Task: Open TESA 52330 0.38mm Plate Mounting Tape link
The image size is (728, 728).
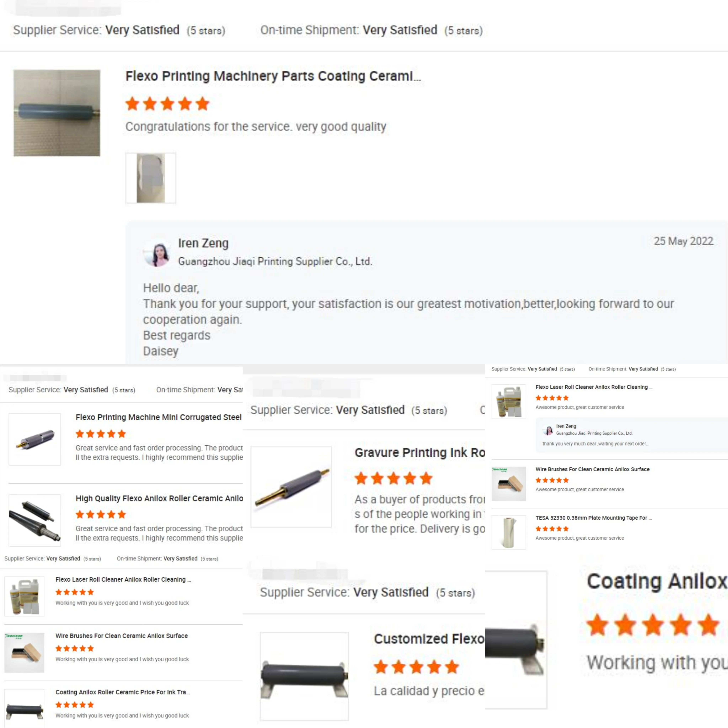Action: 593,518
